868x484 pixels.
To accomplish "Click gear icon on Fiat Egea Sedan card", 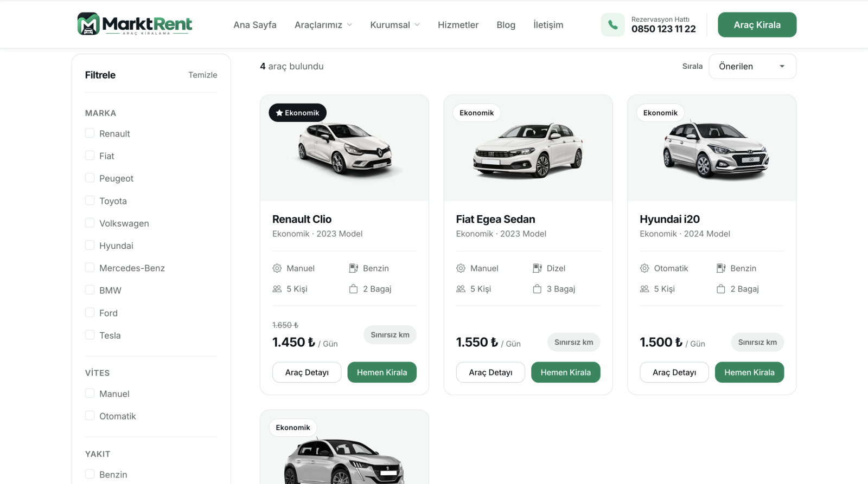I will tap(461, 268).
